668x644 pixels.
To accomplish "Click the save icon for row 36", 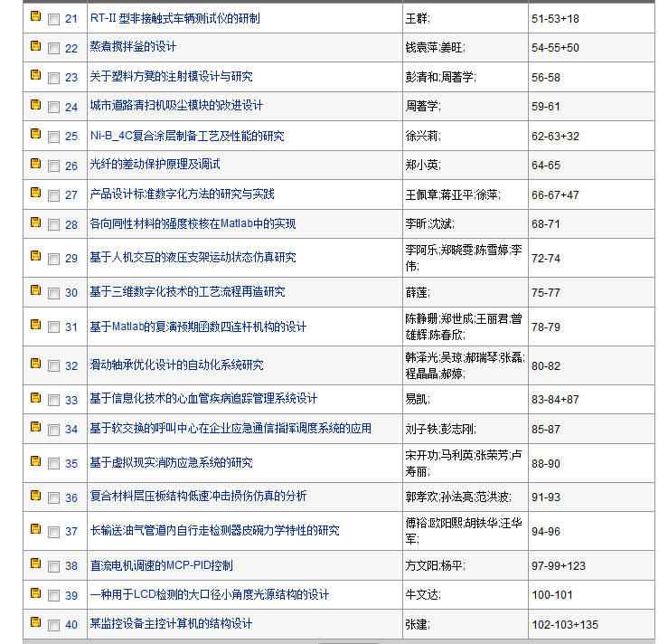I will [x=36, y=496].
